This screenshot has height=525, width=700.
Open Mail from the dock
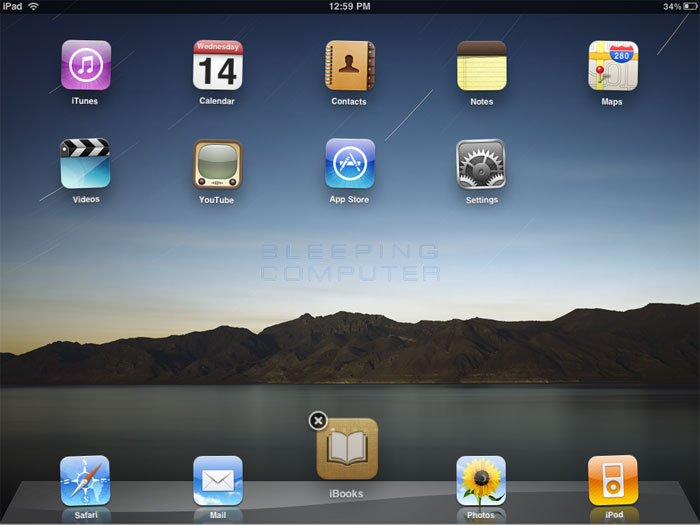(x=217, y=481)
